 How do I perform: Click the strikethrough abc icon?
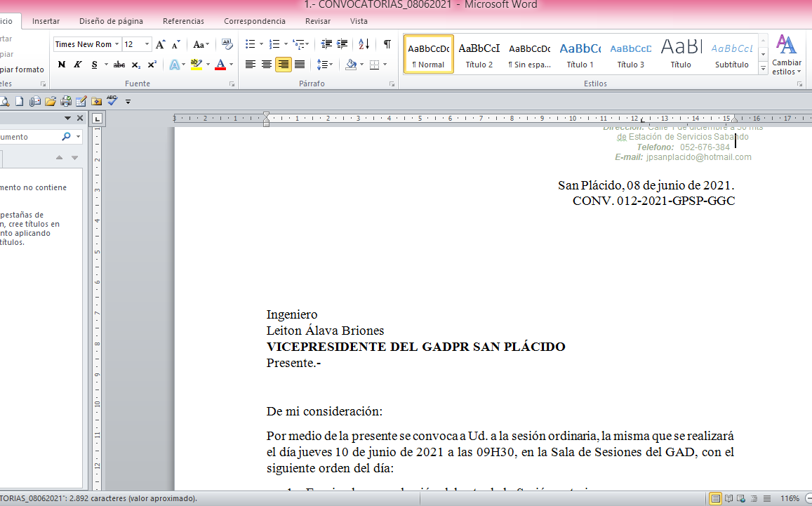click(119, 65)
